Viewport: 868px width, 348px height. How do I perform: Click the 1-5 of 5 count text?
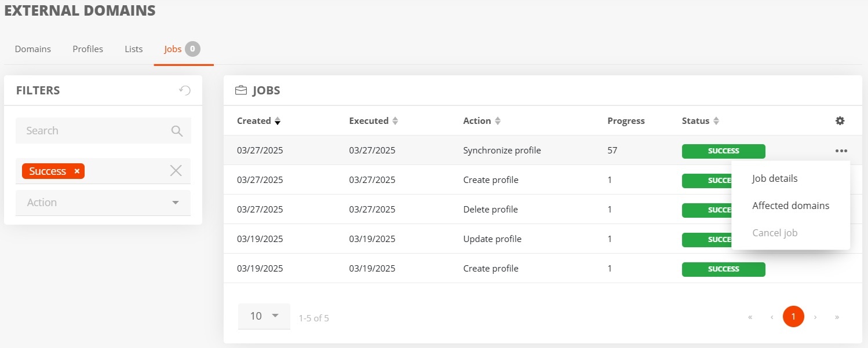[x=313, y=318]
